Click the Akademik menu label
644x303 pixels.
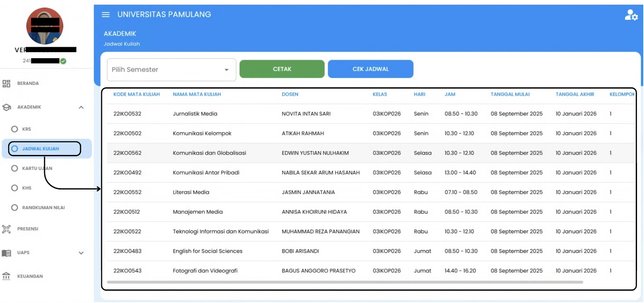click(x=29, y=107)
